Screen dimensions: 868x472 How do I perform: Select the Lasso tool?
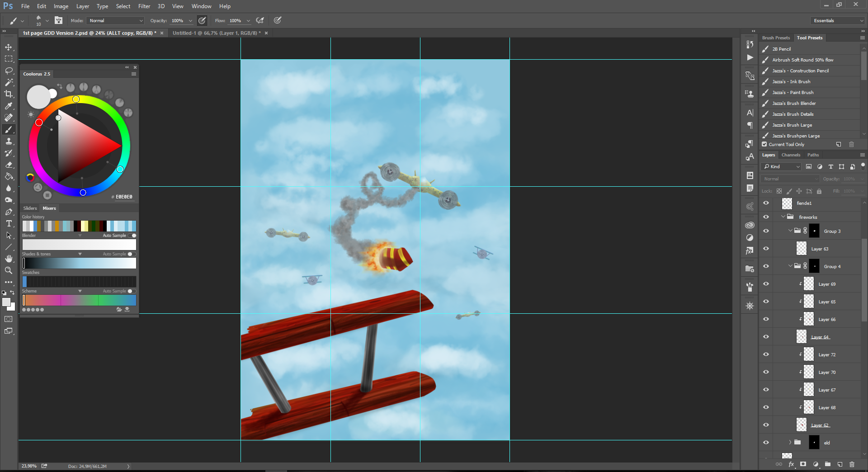coord(9,71)
